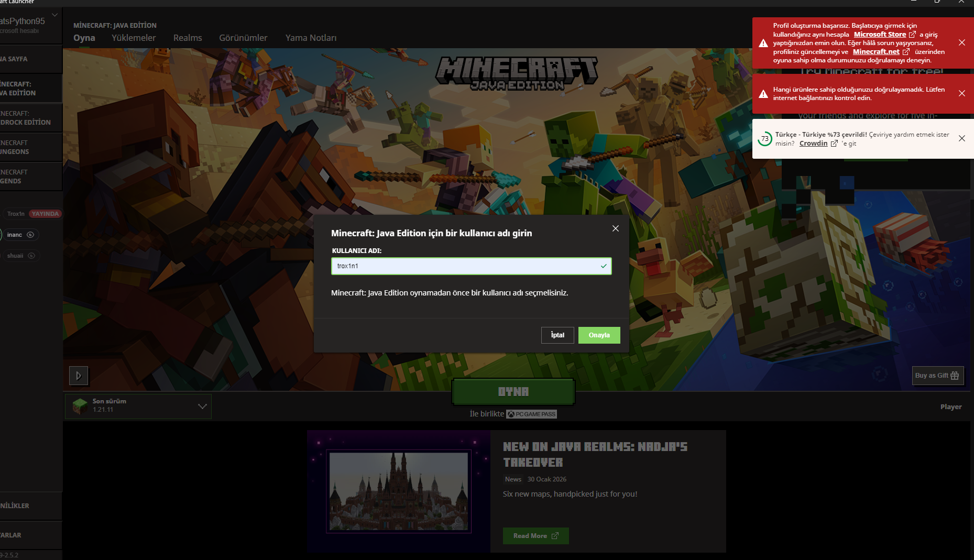Click the external-link icon beside Microsoft Store
Image resolution: width=974 pixels, height=560 pixels.
(912, 34)
